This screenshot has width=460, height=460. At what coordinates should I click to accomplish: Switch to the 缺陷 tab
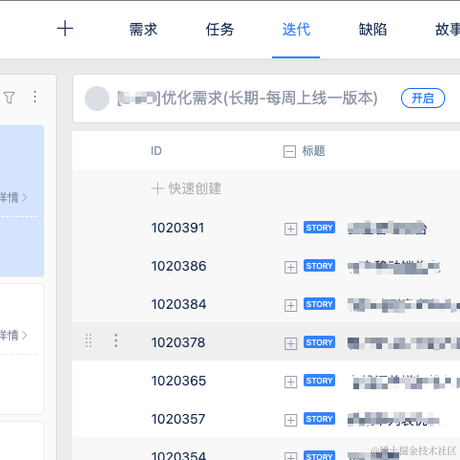point(373,29)
